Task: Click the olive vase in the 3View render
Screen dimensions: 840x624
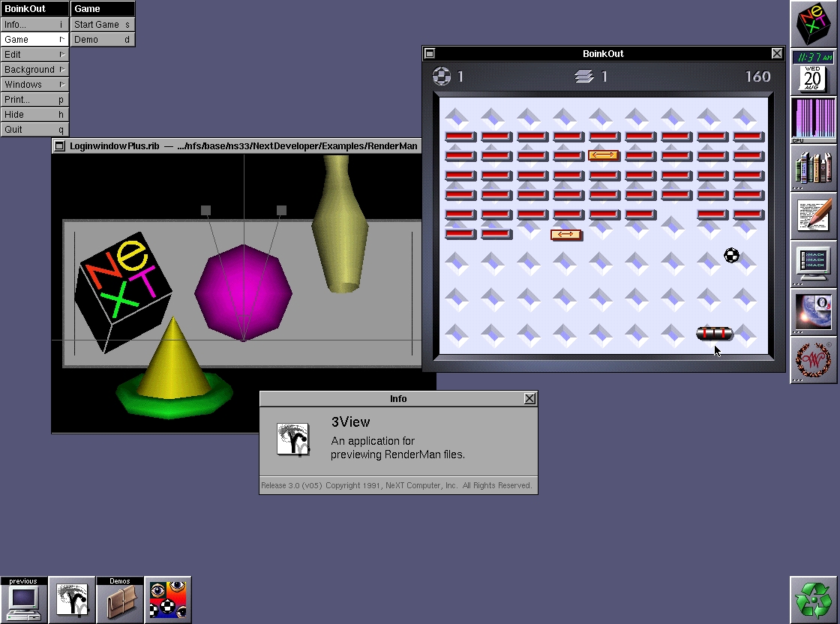Action: pyautogui.click(x=340, y=224)
